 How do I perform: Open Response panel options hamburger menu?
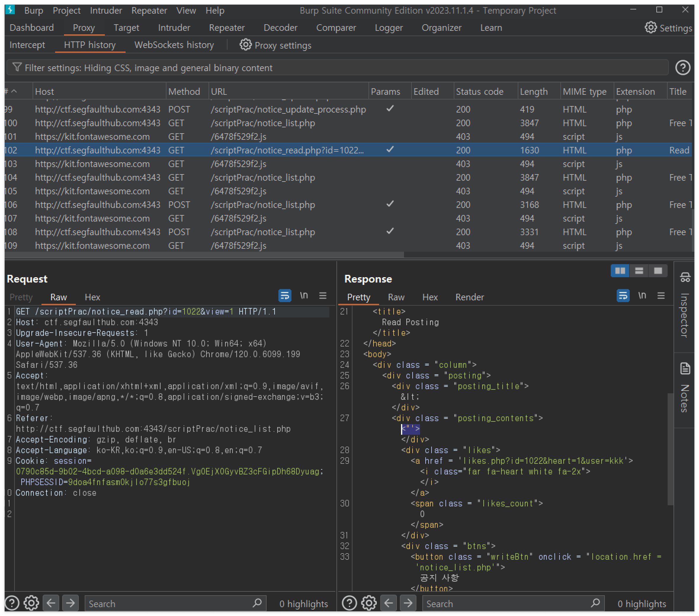[661, 296]
